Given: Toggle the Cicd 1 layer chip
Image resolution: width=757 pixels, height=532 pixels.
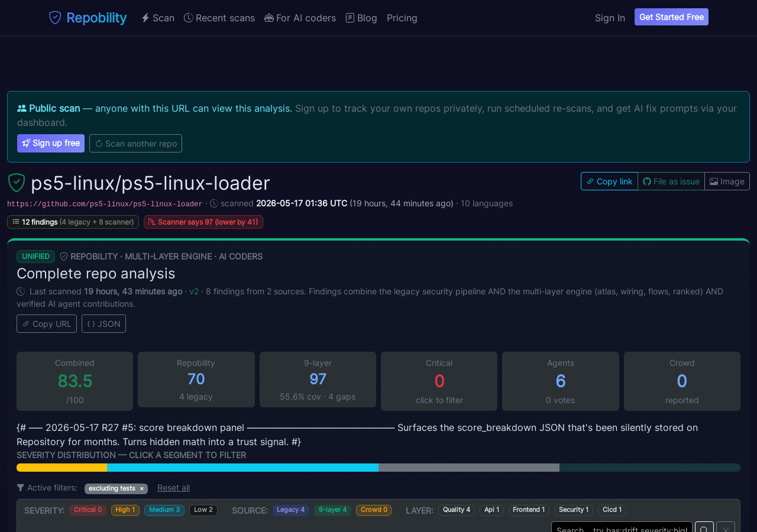Looking at the screenshot, I should tap(612, 510).
